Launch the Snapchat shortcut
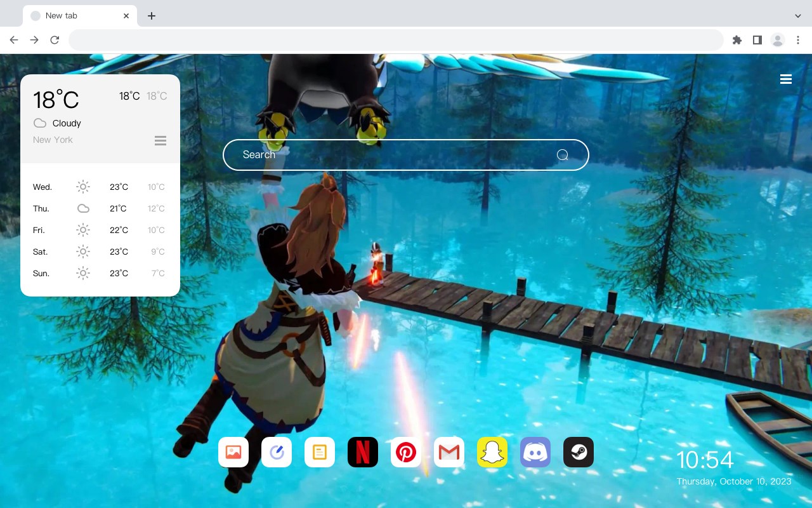 pos(492,452)
